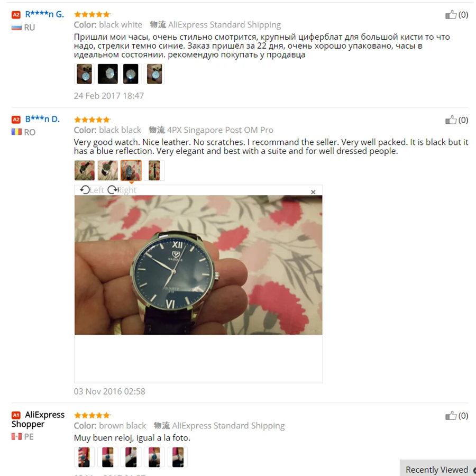Viewport: 476px width, 476px height.
Task: Open first photo in the PE shopper's review
Action: click(85, 457)
